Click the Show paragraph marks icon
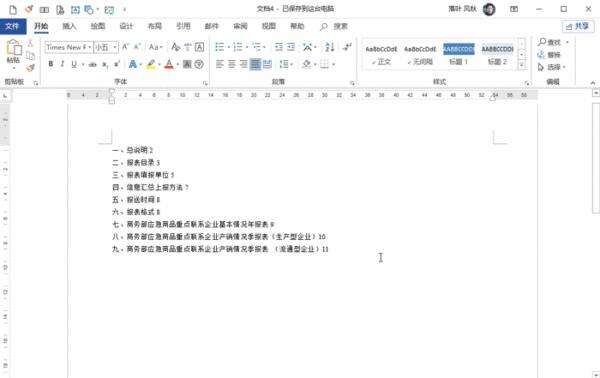 point(347,47)
